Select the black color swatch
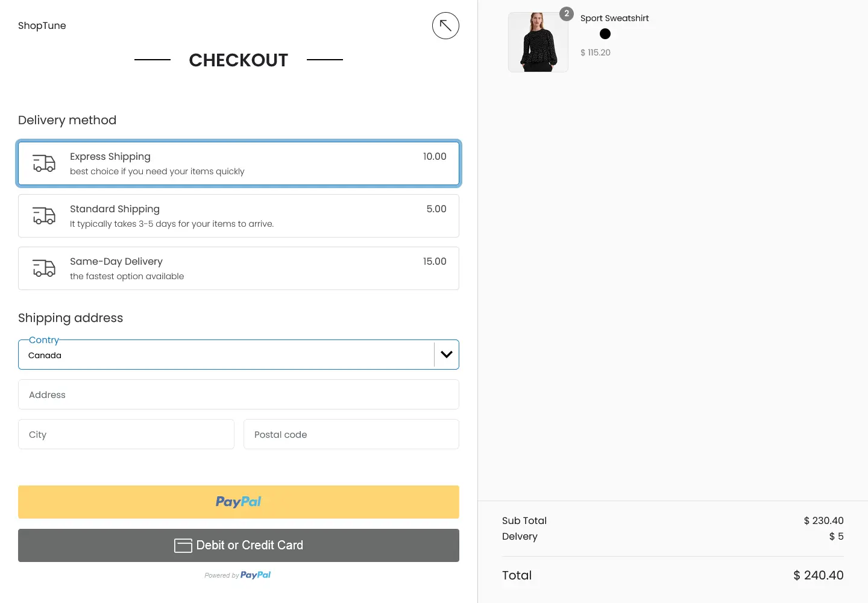The image size is (868, 603). 605,34
